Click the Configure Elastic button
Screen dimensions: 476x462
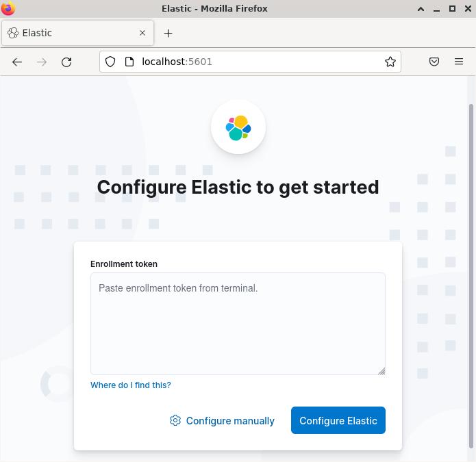click(338, 420)
